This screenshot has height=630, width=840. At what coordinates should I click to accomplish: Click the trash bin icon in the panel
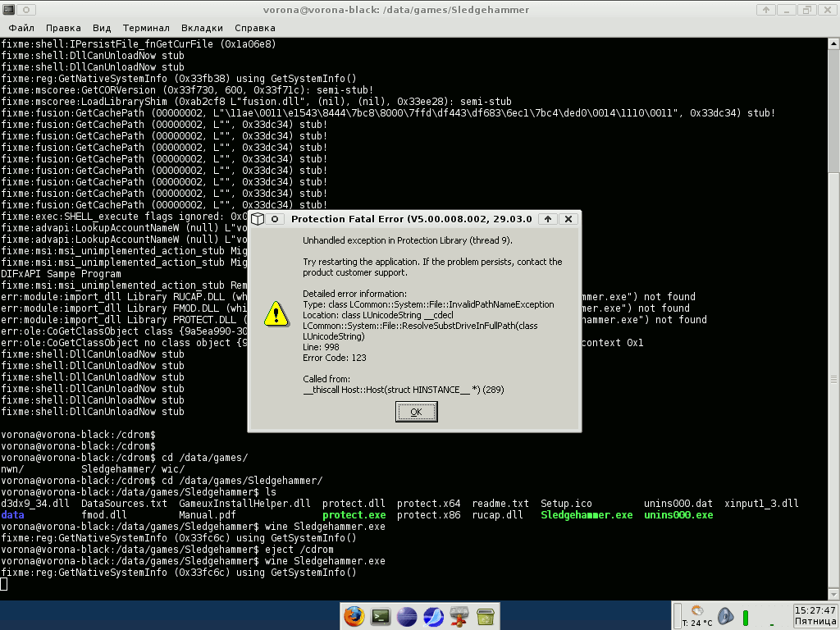pos(486,616)
